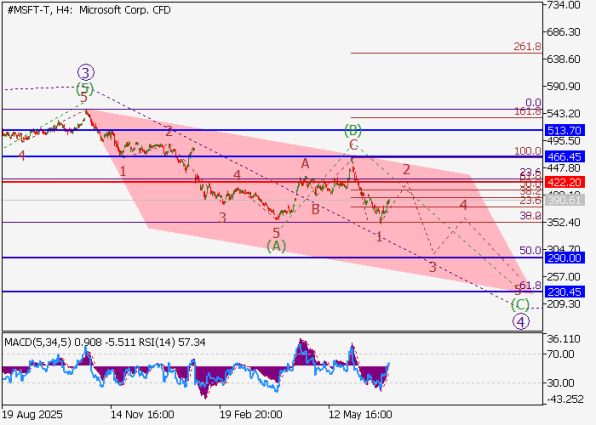Image resolution: width=596 pixels, height=425 pixels.
Task: Click the 290.00 blue price label
Action: [564, 258]
